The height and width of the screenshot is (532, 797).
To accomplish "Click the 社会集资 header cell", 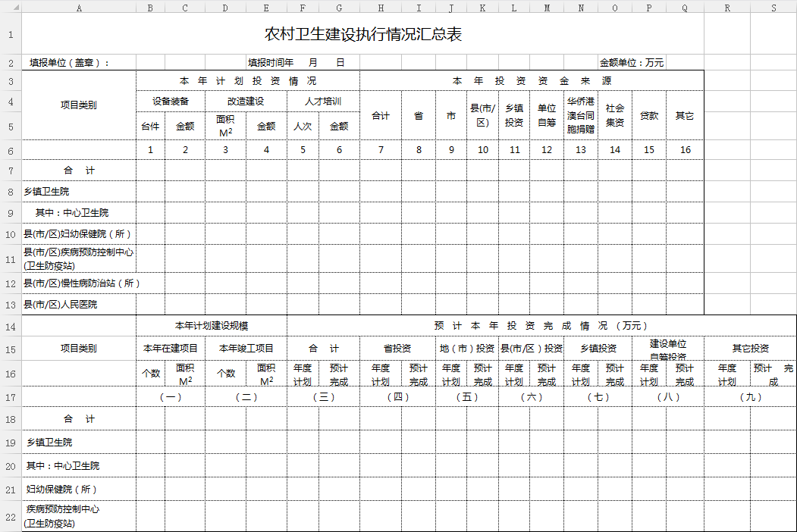I will click(614, 115).
